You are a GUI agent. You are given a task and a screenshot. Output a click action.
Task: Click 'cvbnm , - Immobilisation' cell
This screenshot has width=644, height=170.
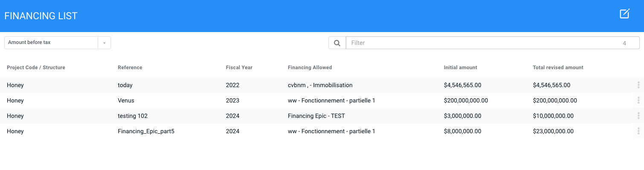pyautogui.click(x=320, y=85)
